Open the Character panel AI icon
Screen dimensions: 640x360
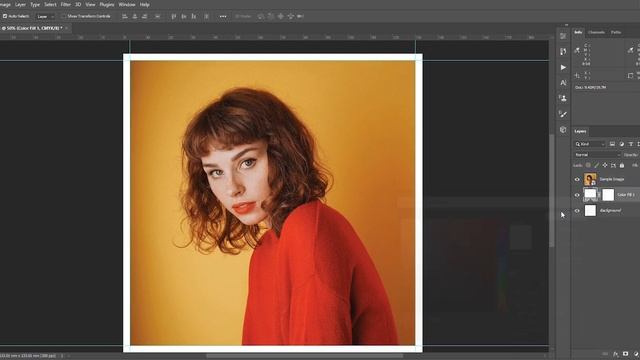pyautogui.click(x=563, y=83)
